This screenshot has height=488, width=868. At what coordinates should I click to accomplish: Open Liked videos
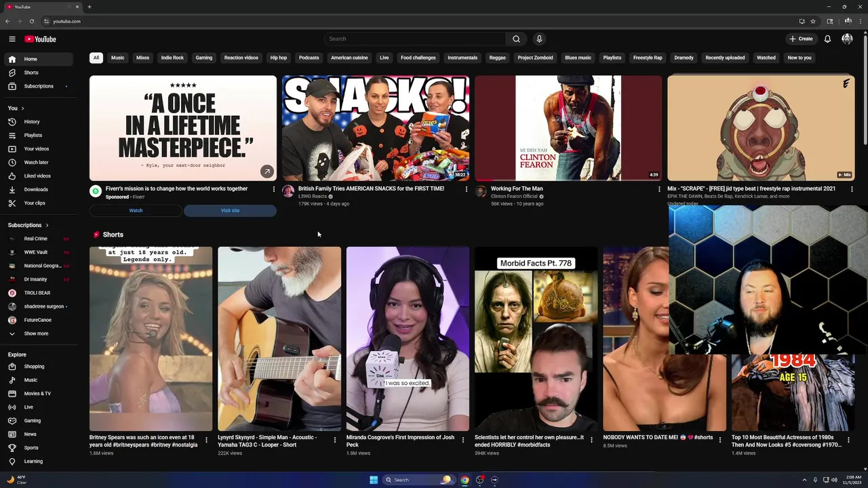[38, 176]
